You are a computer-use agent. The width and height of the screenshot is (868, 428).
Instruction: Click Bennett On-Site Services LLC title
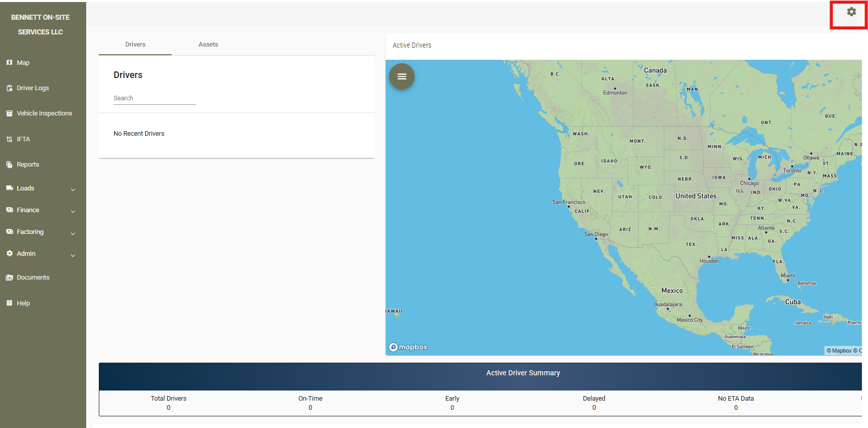(x=41, y=24)
